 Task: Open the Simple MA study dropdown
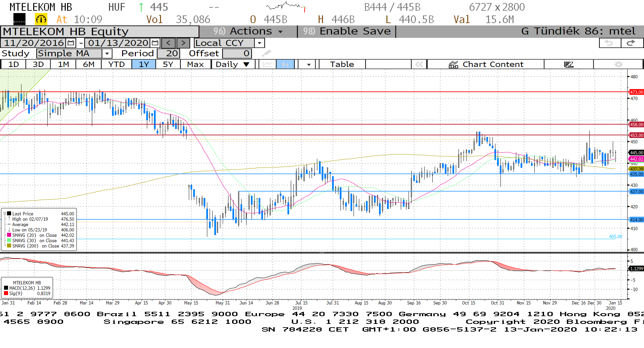tap(107, 54)
